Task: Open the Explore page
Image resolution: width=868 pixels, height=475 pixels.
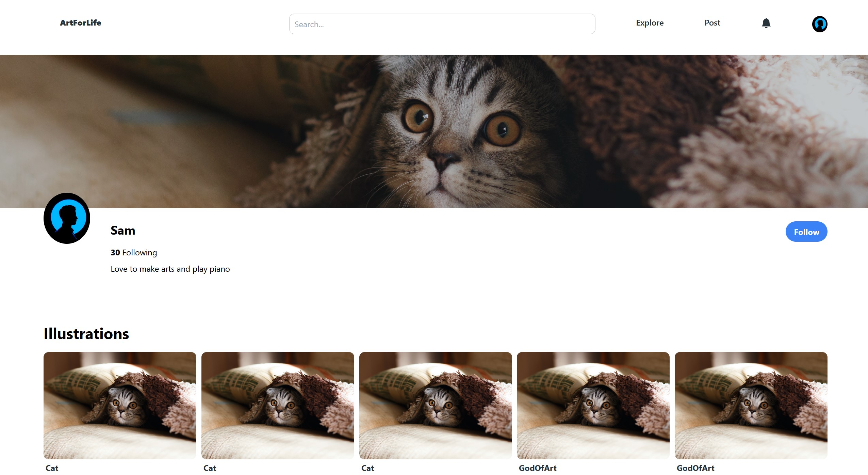Action: [650, 23]
